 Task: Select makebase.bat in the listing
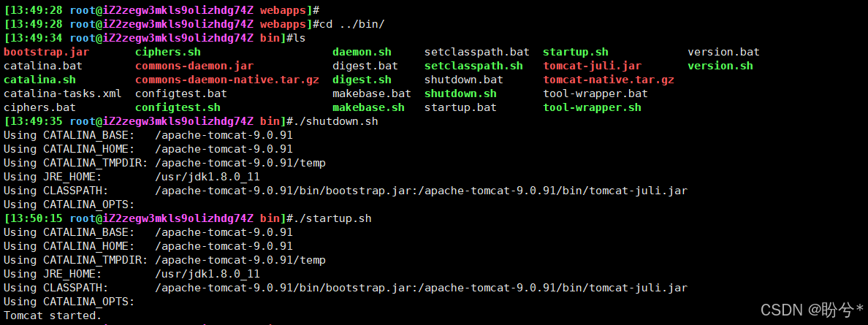click(372, 93)
